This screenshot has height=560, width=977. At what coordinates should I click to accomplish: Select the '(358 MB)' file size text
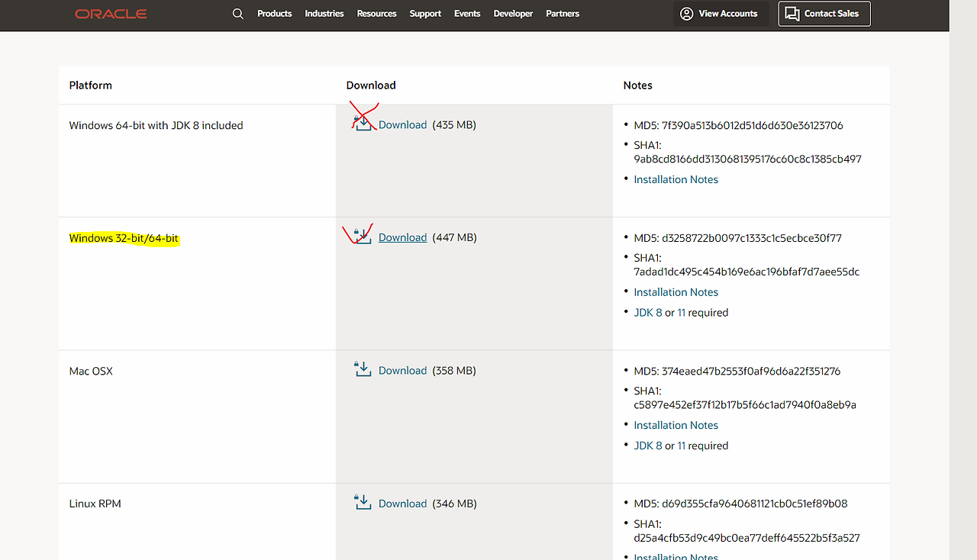[x=454, y=370]
